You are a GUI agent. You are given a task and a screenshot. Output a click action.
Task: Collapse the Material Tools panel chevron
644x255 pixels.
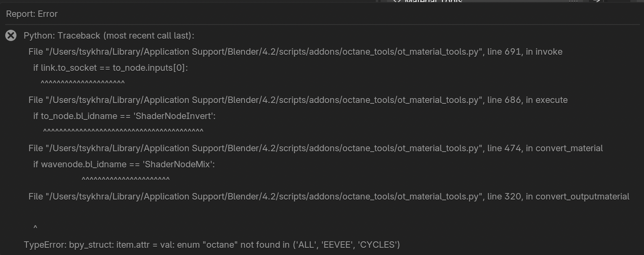(397, 1)
